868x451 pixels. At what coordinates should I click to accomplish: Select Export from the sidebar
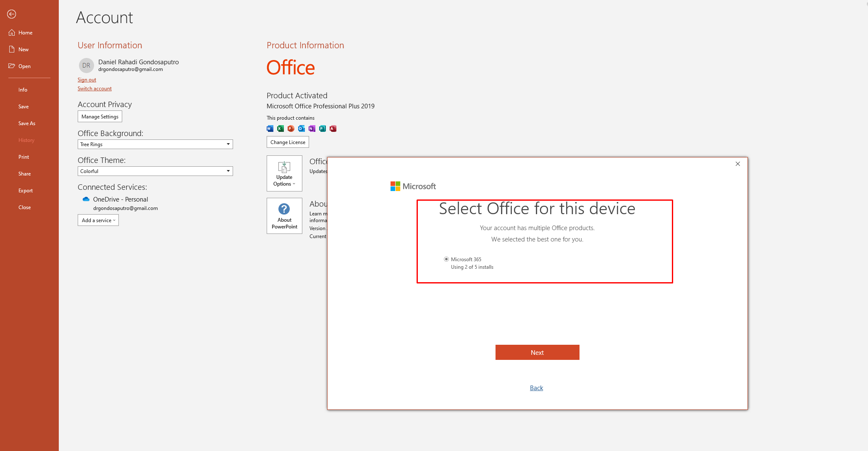(x=26, y=191)
